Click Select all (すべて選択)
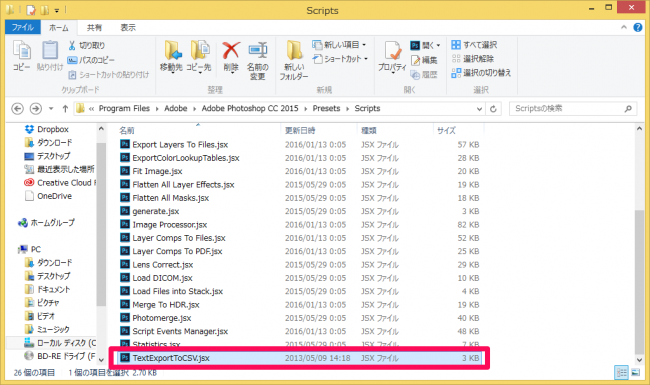 [474, 45]
